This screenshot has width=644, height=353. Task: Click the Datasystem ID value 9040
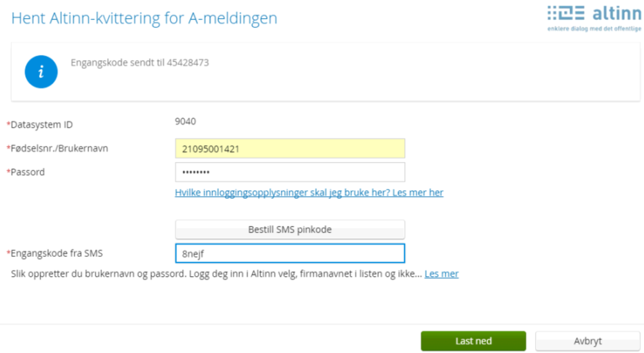(186, 121)
